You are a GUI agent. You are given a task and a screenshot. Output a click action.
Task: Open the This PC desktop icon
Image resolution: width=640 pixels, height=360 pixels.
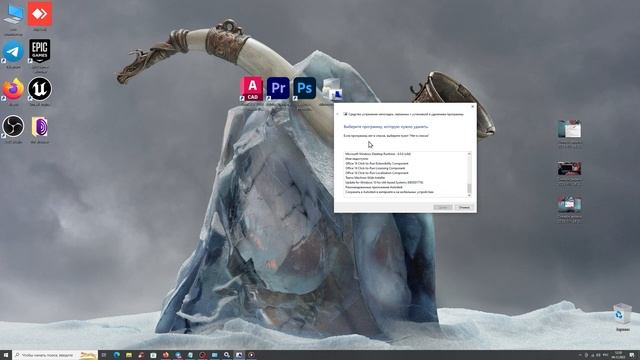click(x=13, y=15)
